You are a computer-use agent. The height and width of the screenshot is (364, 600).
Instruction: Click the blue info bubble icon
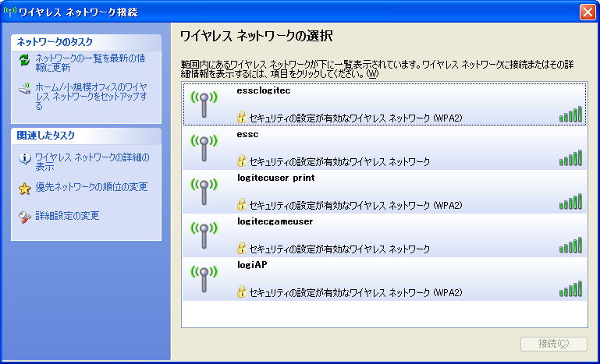click(x=24, y=158)
